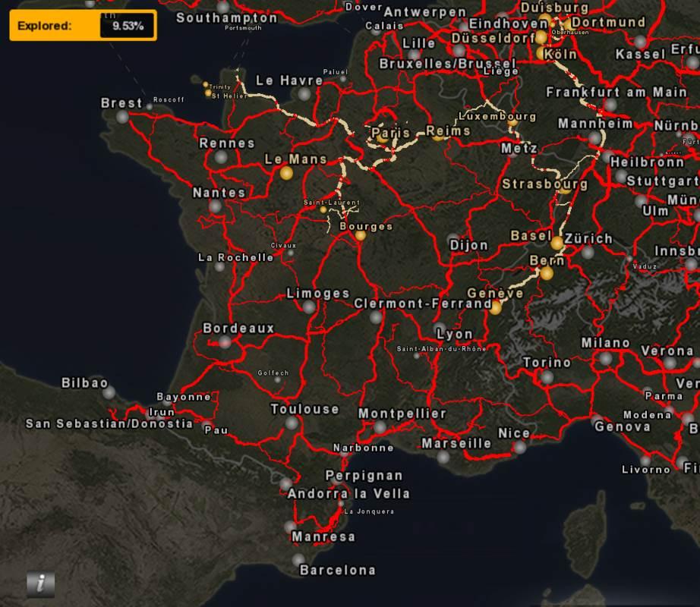Click the grey Torino city marker
This screenshot has width=700, height=607.
[547, 376]
